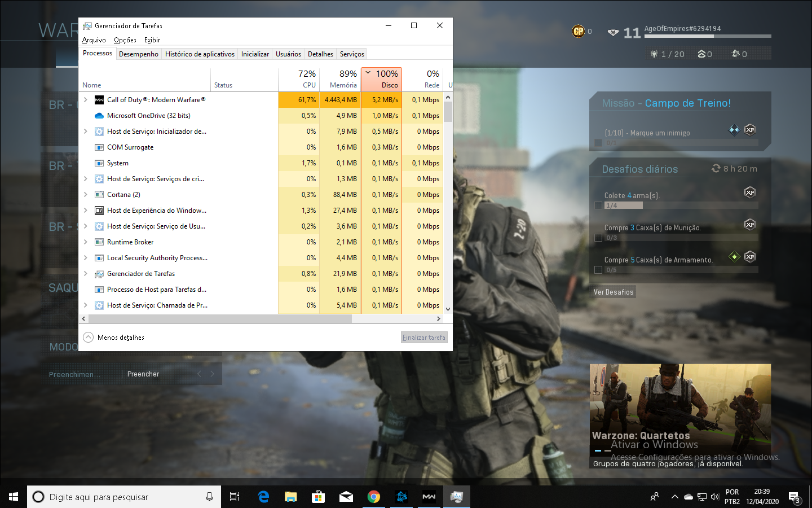Open the People icon in system tray
The image size is (812, 508).
[x=655, y=497]
